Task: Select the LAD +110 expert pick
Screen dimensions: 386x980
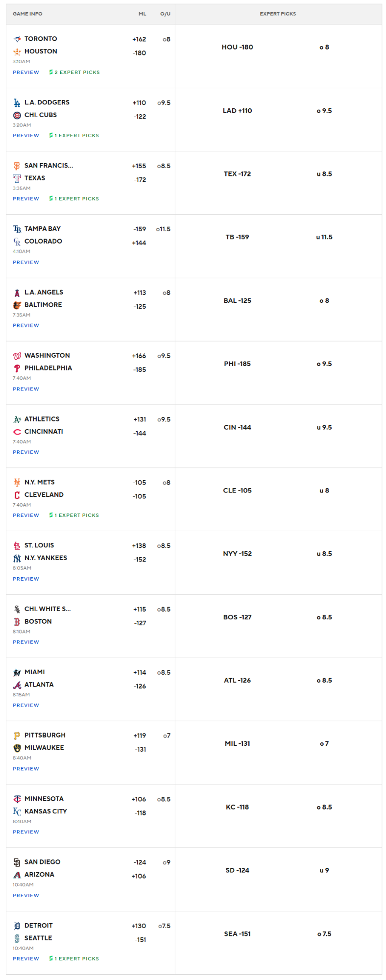Action: 238,111
